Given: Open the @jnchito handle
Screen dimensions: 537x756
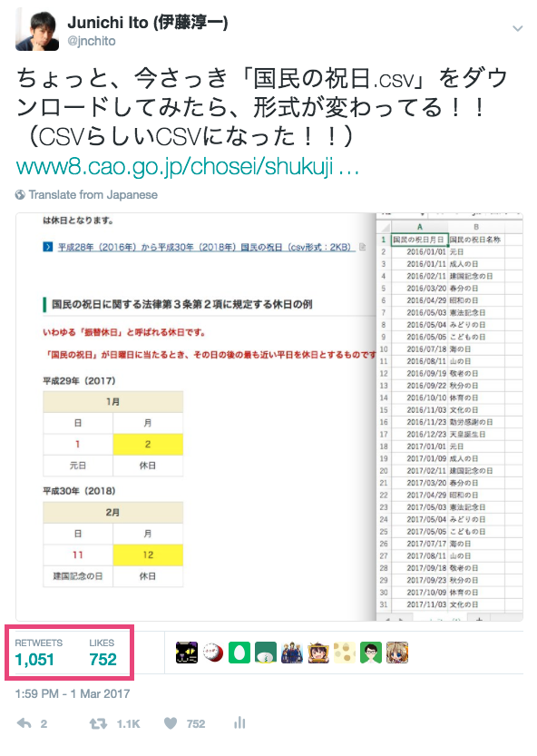Looking at the screenshot, I should tap(92, 42).
